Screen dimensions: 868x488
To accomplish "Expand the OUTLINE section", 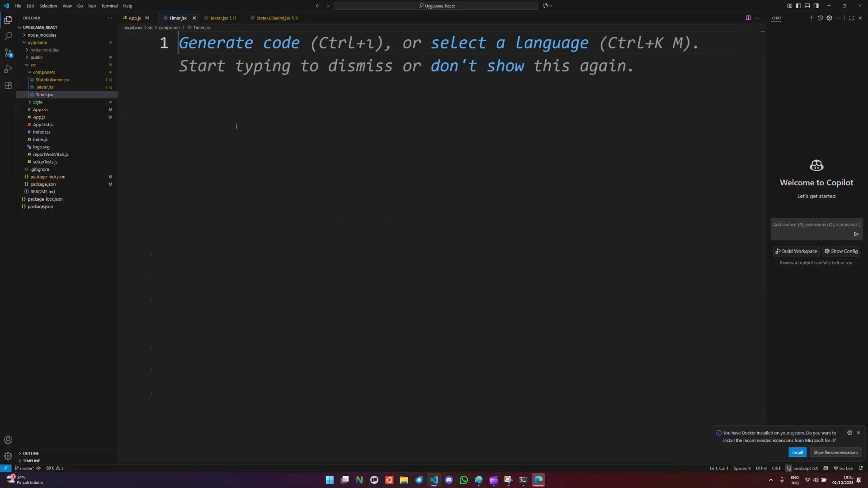I will pos(31,453).
